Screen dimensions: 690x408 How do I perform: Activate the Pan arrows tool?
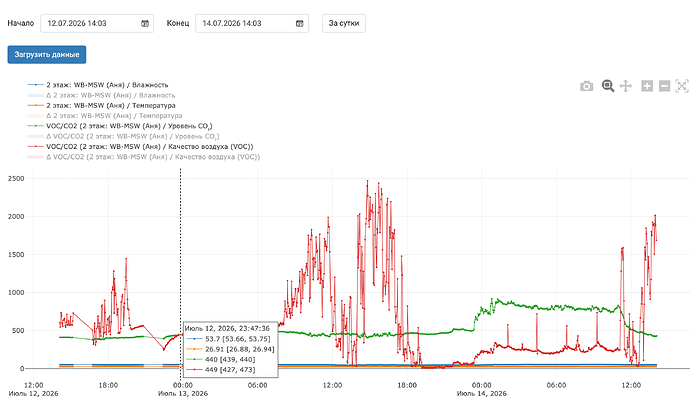[625, 86]
